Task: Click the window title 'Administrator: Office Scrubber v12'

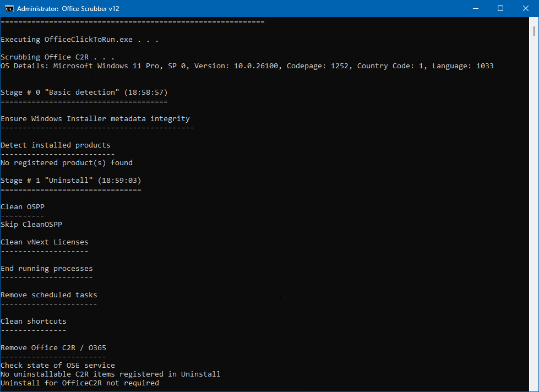Action: 68,9
